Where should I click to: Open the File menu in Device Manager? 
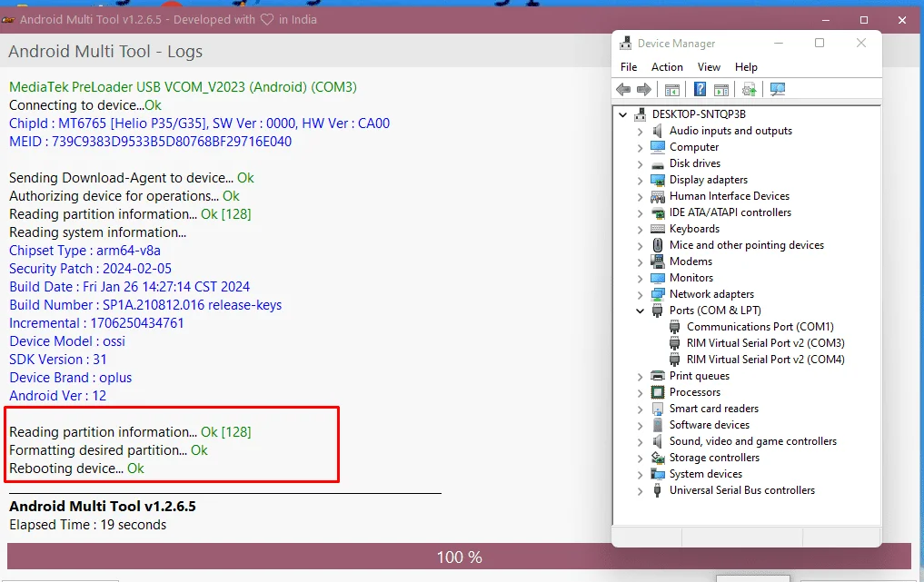point(629,67)
